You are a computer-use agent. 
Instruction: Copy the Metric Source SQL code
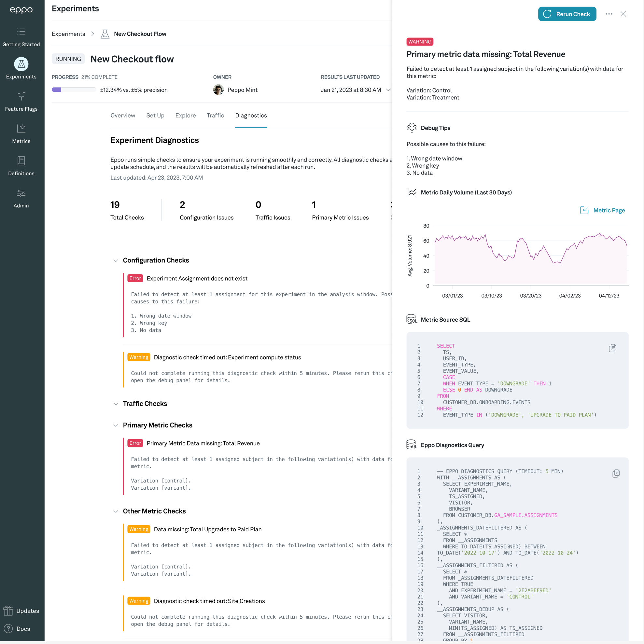coord(612,348)
